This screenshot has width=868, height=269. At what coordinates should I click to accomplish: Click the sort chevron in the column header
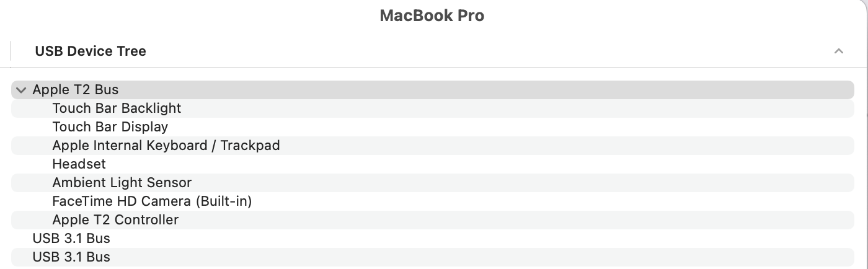pyautogui.click(x=838, y=51)
